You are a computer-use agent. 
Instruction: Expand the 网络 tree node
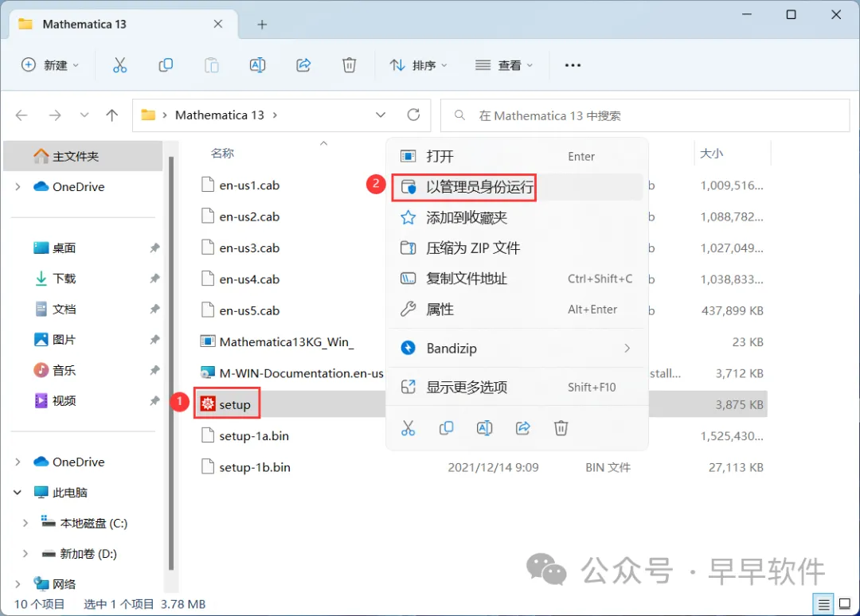click(x=18, y=584)
